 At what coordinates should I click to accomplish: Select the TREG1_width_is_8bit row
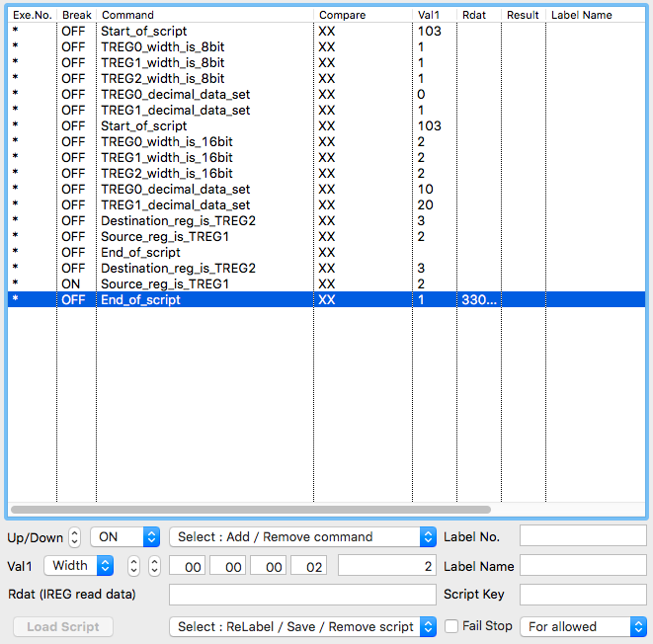(x=326, y=63)
